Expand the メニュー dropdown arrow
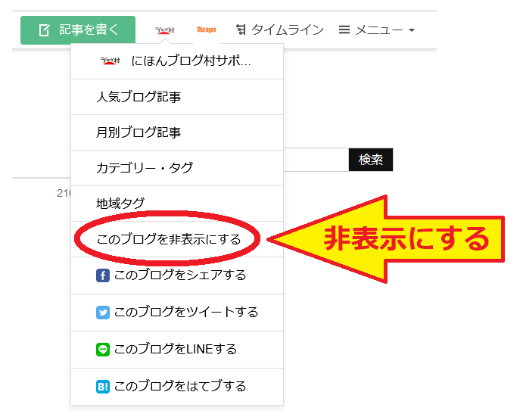The image size is (523, 420). click(x=412, y=30)
